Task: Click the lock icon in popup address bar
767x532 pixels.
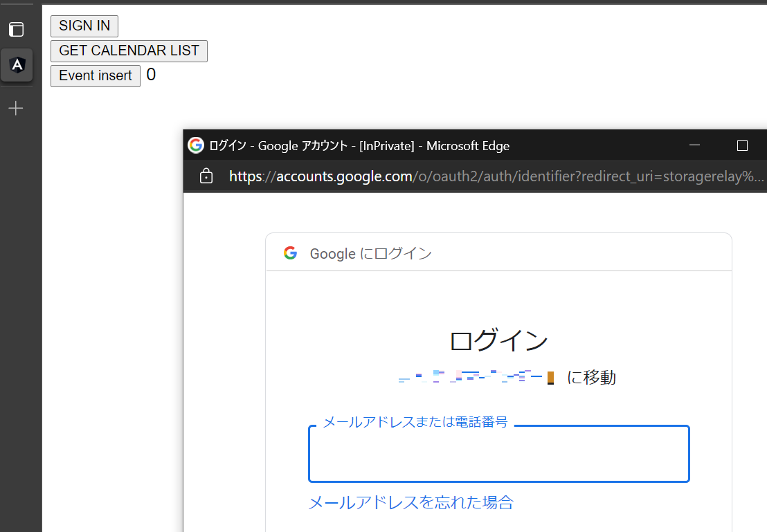Action: point(206,176)
